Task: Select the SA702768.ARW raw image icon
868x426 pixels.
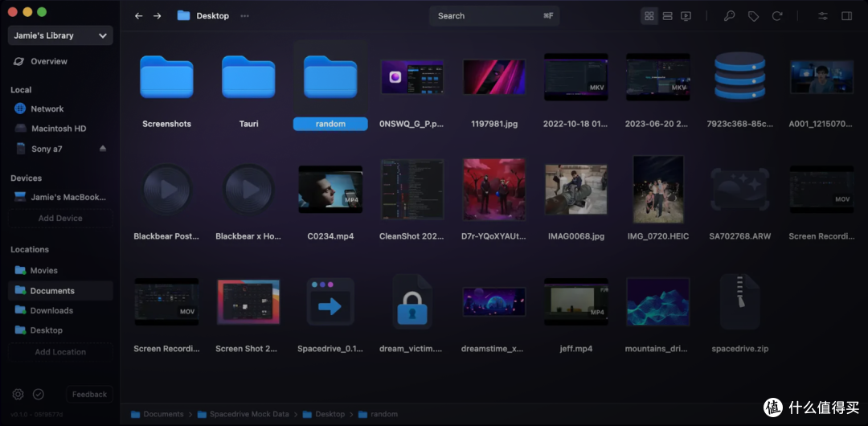Action: (740, 190)
